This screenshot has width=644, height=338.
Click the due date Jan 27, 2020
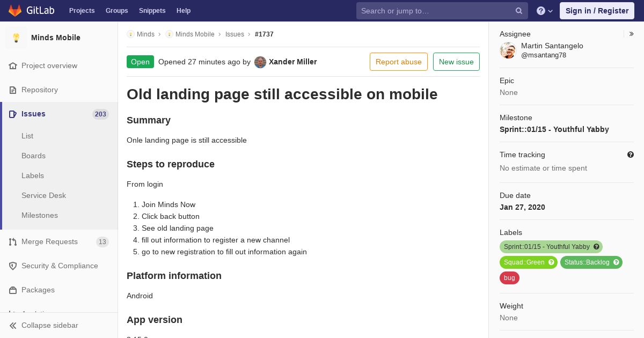tap(522, 207)
